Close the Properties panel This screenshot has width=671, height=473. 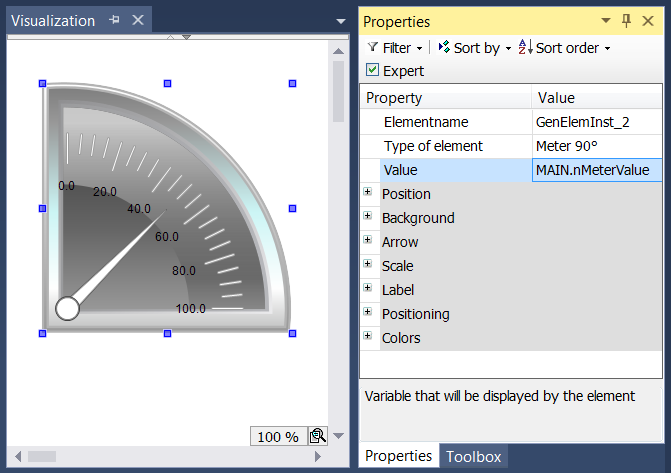coord(648,21)
